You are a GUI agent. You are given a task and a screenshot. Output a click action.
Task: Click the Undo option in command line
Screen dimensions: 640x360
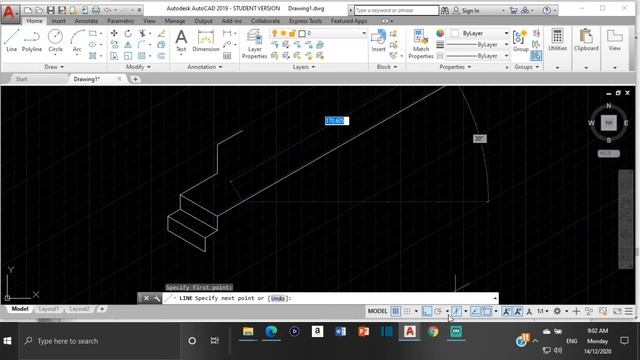(278, 298)
